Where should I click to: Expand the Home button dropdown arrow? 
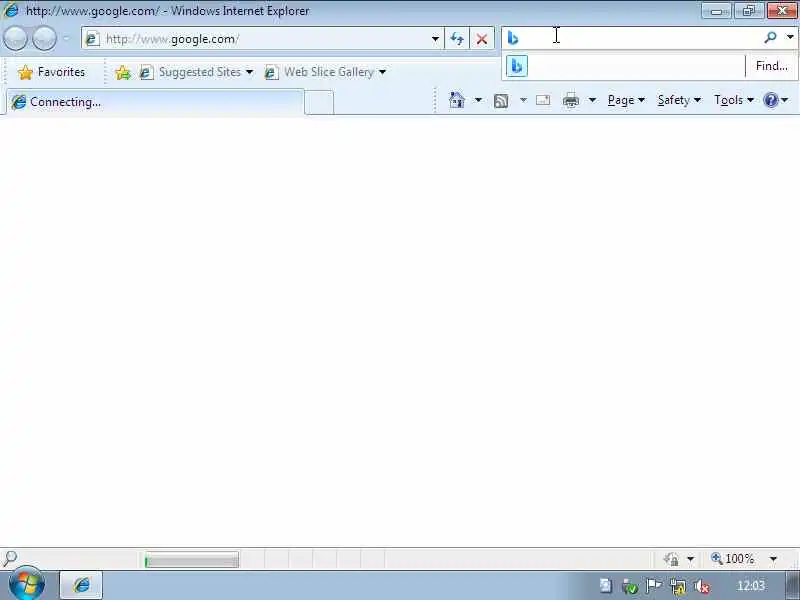tap(478, 100)
